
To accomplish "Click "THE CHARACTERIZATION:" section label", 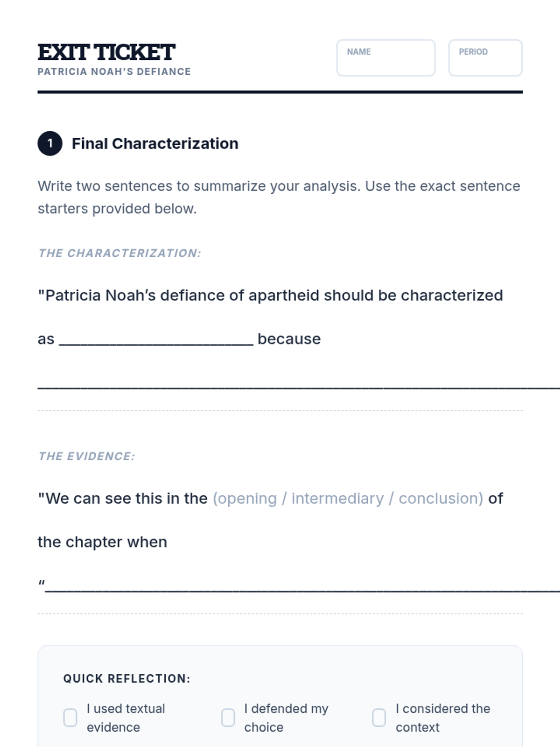I will click(x=119, y=253).
